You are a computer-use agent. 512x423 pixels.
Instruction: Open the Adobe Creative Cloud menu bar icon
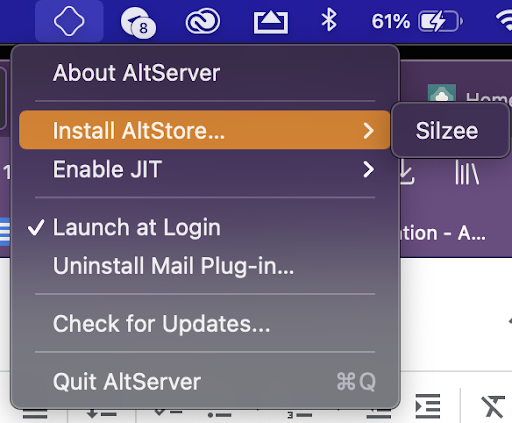click(203, 21)
